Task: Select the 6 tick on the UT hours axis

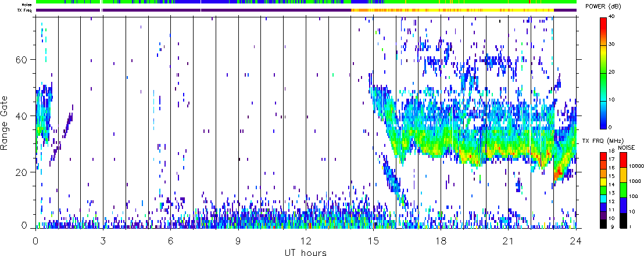Action: click(170, 240)
